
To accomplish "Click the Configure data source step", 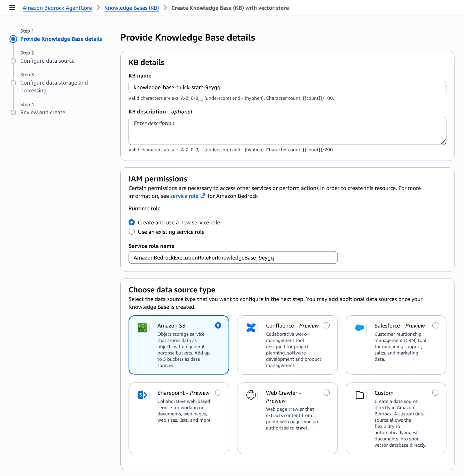I will [47, 61].
